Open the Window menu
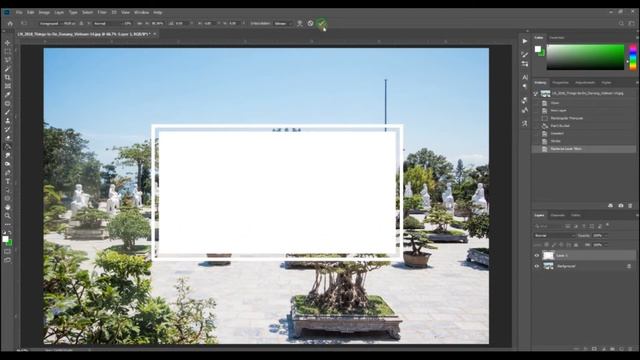640x360 pixels. 142,13
